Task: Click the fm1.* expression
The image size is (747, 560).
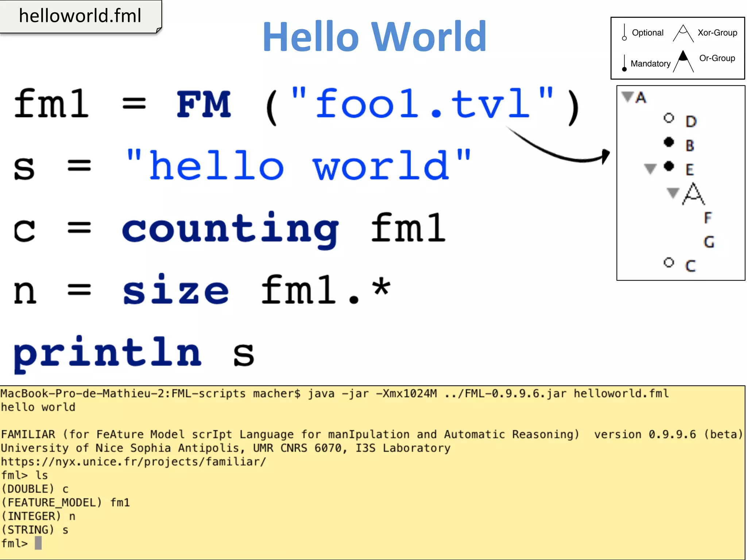Action: tap(326, 289)
